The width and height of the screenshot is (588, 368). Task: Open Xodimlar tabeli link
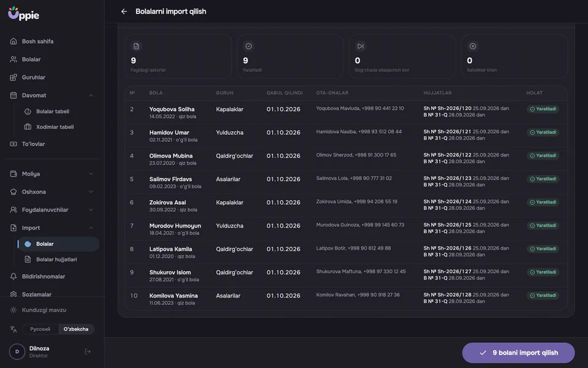coord(59,127)
